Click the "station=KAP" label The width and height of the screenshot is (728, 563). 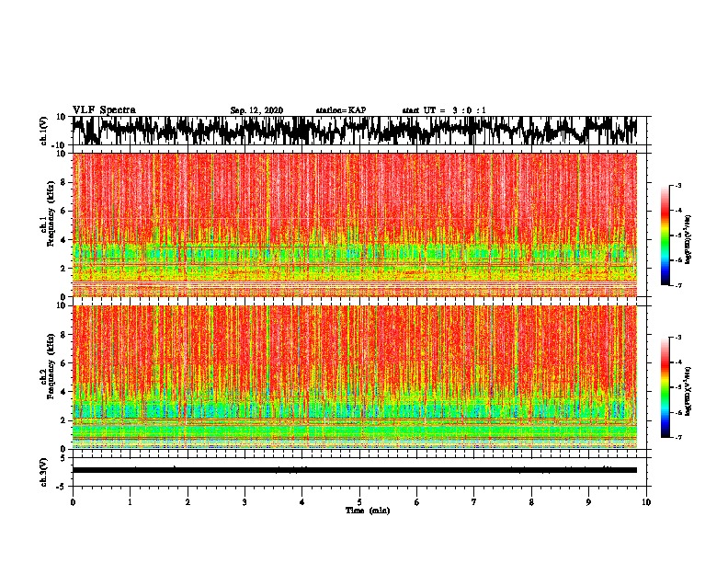(341, 110)
